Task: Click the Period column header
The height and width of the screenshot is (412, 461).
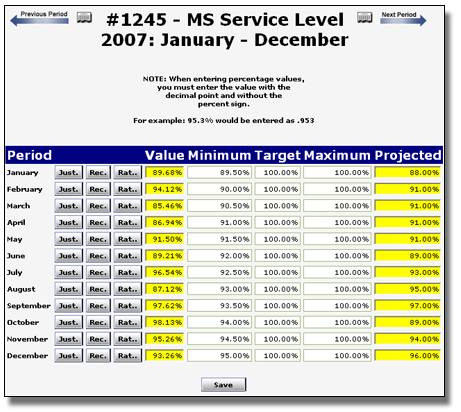Action: tap(29, 155)
